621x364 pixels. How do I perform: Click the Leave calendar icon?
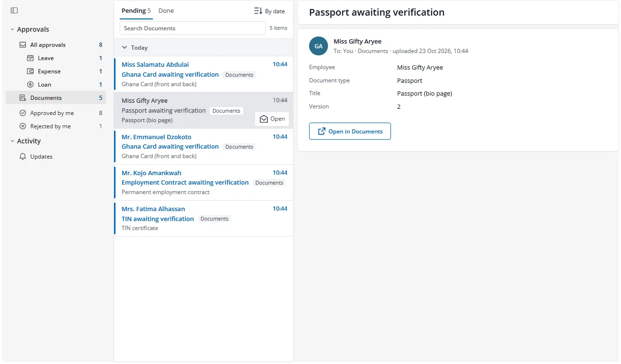coord(30,58)
